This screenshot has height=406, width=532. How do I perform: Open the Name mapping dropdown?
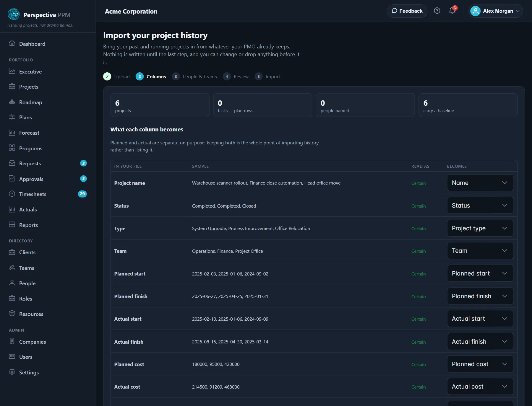coord(480,183)
